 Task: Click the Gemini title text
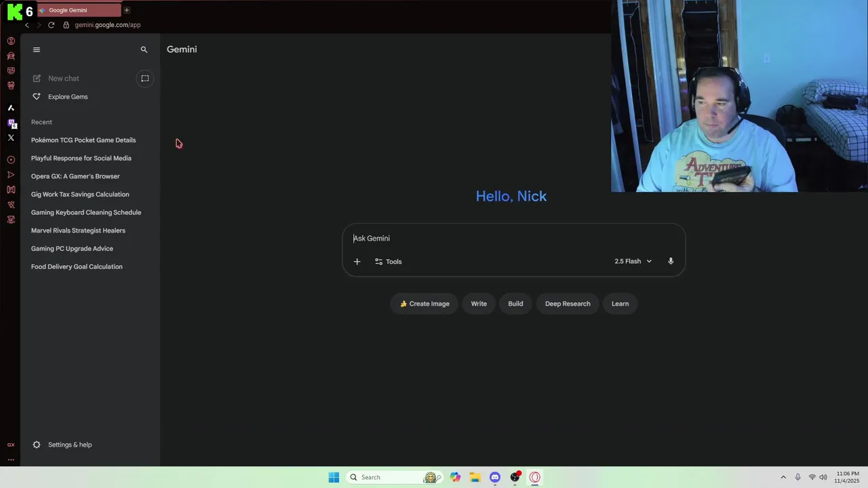pyautogui.click(x=182, y=49)
